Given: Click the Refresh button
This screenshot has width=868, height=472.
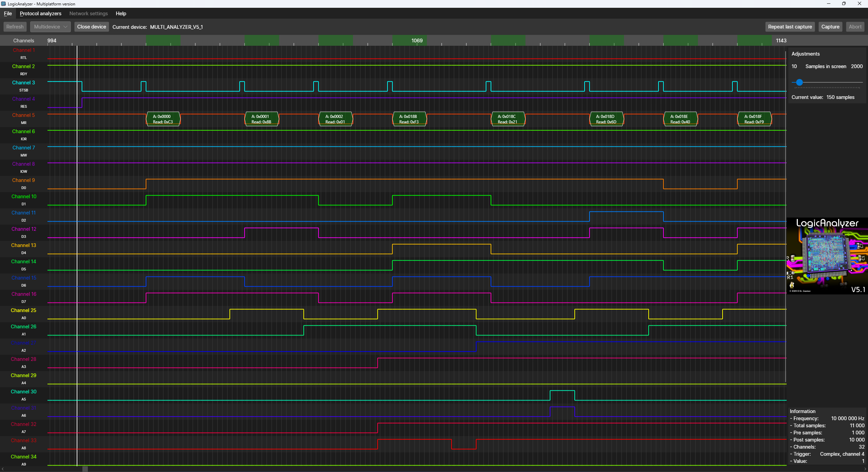Looking at the screenshot, I should pos(15,27).
